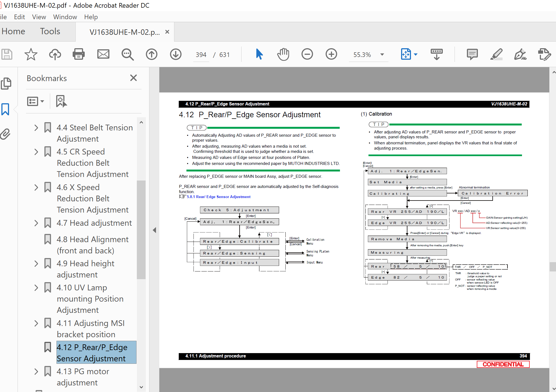This screenshot has width=556, height=392.
Task: Star the document as favorite
Action: tap(31, 54)
